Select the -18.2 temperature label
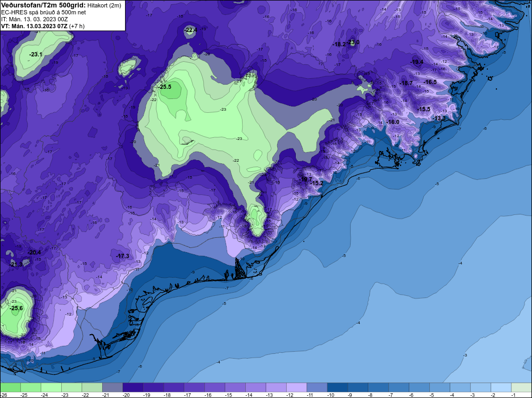Image resolution: width=532 pixels, height=398 pixels. pyautogui.click(x=339, y=45)
